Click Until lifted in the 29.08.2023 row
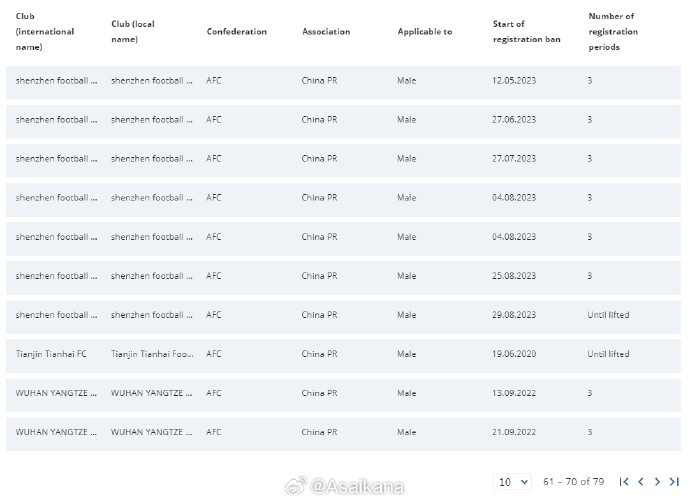 coord(608,315)
